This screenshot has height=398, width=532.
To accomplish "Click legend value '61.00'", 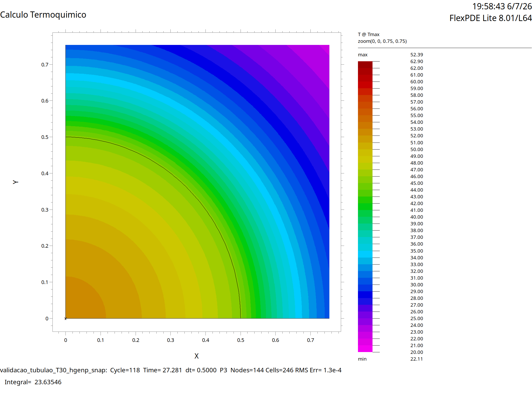I will (417, 75).
